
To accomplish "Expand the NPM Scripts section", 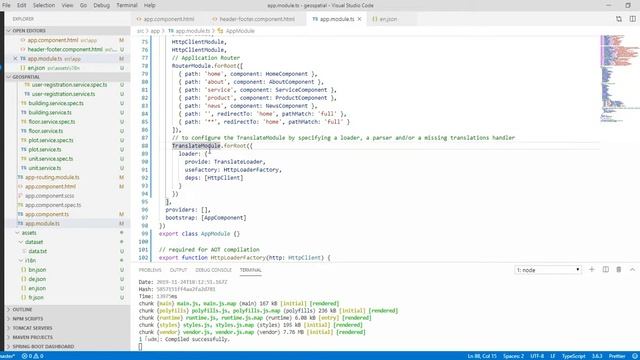I will point(68,319).
